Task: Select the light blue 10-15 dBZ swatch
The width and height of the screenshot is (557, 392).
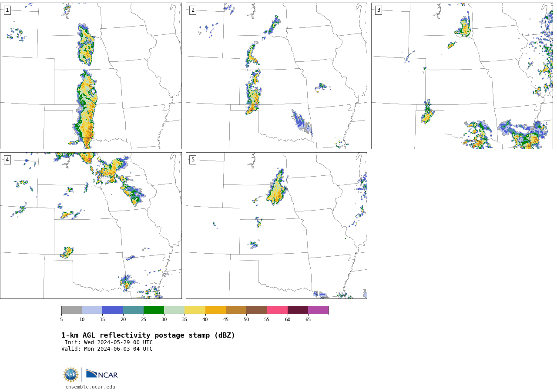Action: pyautogui.click(x=92, y=310)
